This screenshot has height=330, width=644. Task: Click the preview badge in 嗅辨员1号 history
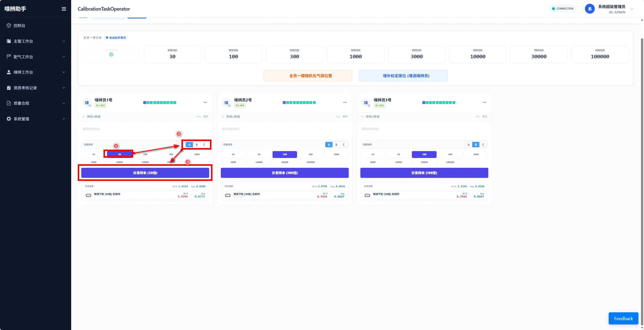[89, 196]
